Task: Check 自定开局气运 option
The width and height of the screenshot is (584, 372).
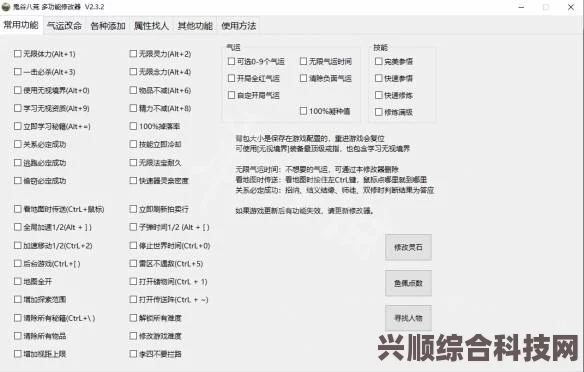Action: (x=231, y=95)
